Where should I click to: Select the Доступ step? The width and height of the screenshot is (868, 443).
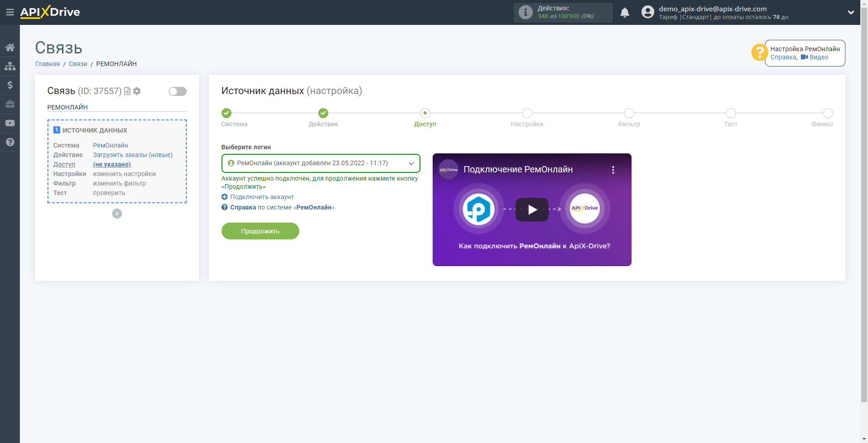[x=425, y=113]
